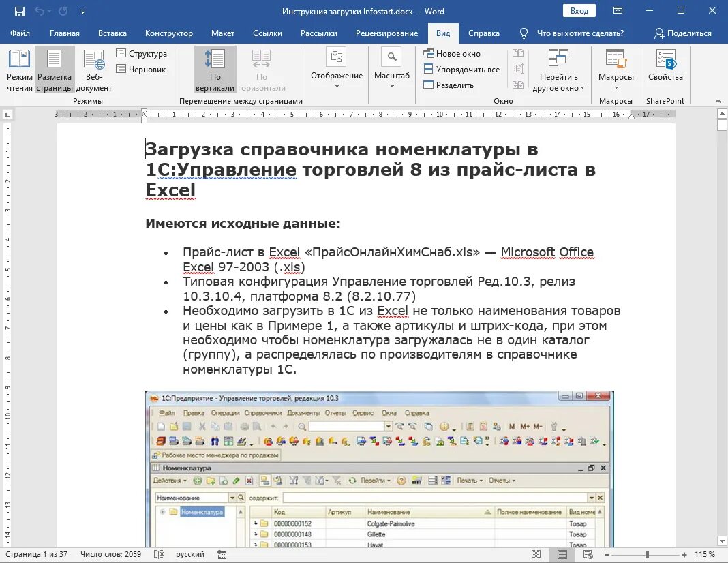Click the lightbulb Tell Me icon
Image resolution: width=728 pixels, height=563 pixels.
coord(524,33)
